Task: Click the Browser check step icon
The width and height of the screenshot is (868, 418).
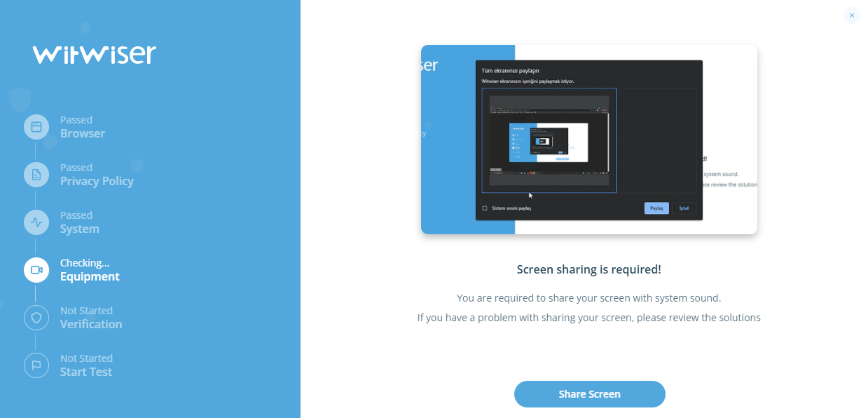Action: point(36,127)
